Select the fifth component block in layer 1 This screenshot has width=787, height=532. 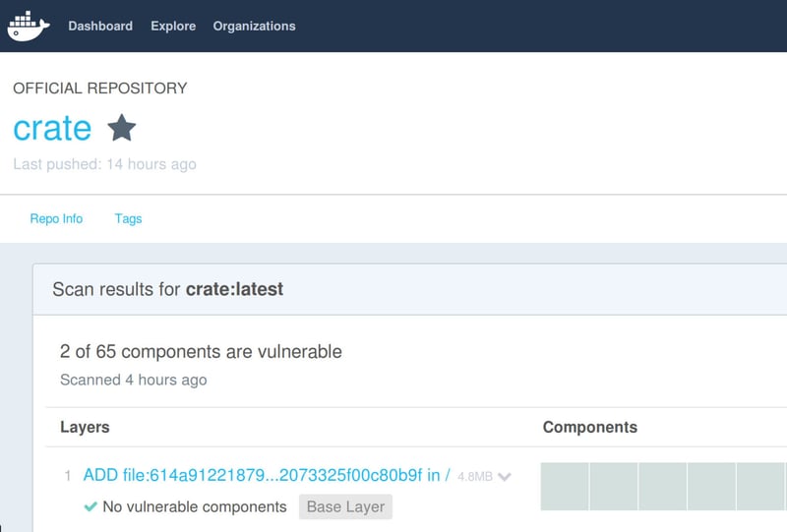coord(759,487)
